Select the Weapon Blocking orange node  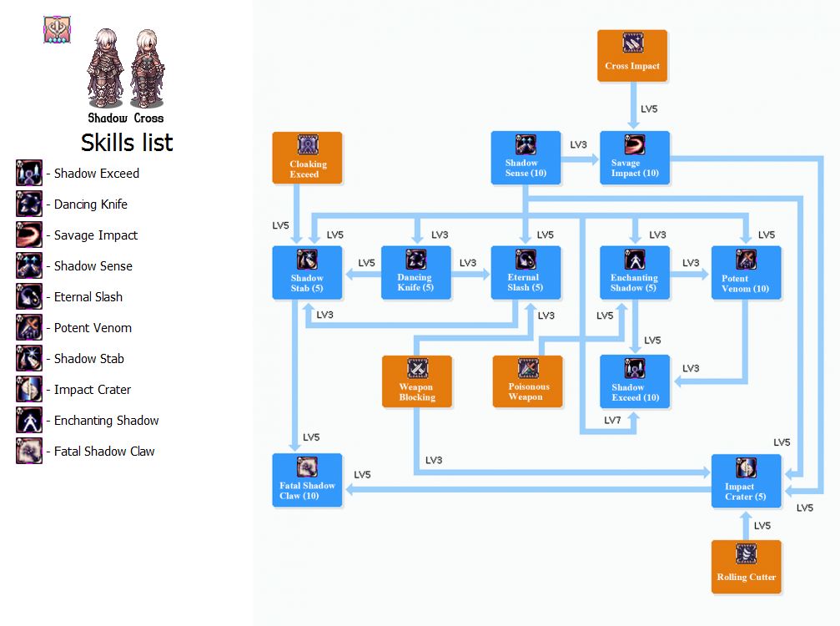click(417, 381)
